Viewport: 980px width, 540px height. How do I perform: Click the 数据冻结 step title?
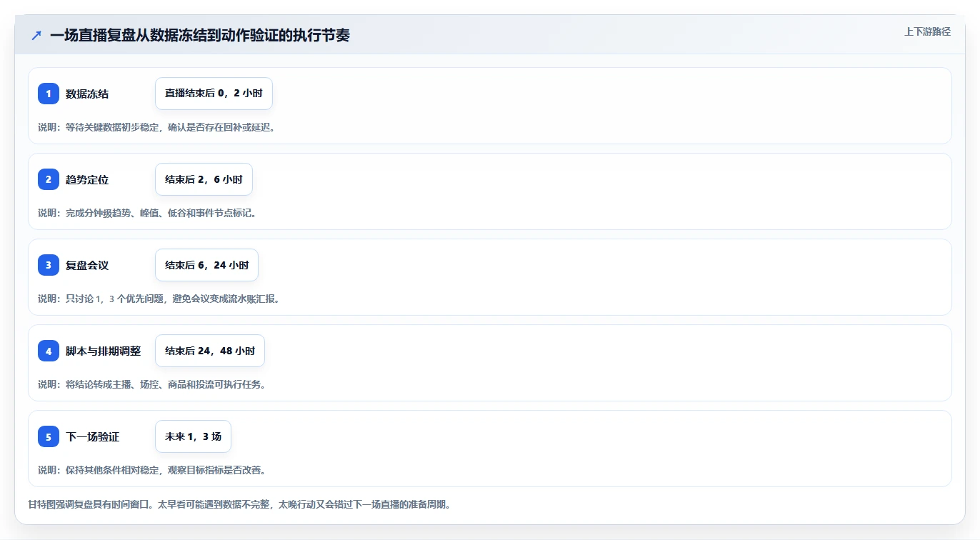(x=87, y=94)
